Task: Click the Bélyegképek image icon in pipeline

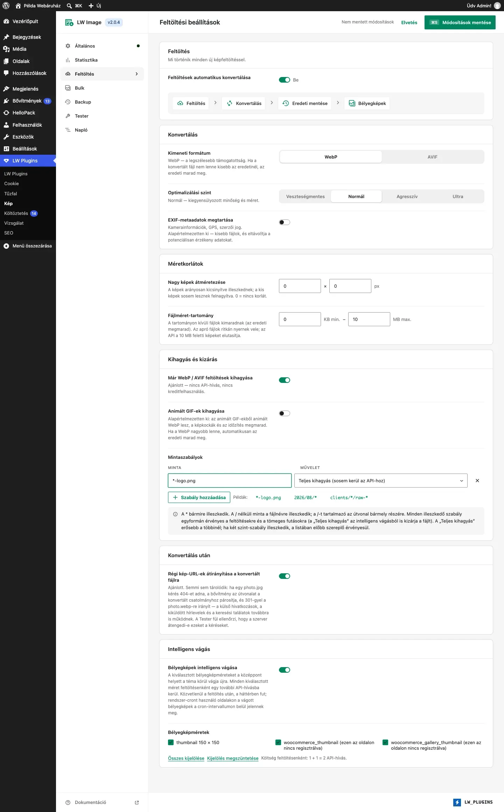Action: (352, 103)
